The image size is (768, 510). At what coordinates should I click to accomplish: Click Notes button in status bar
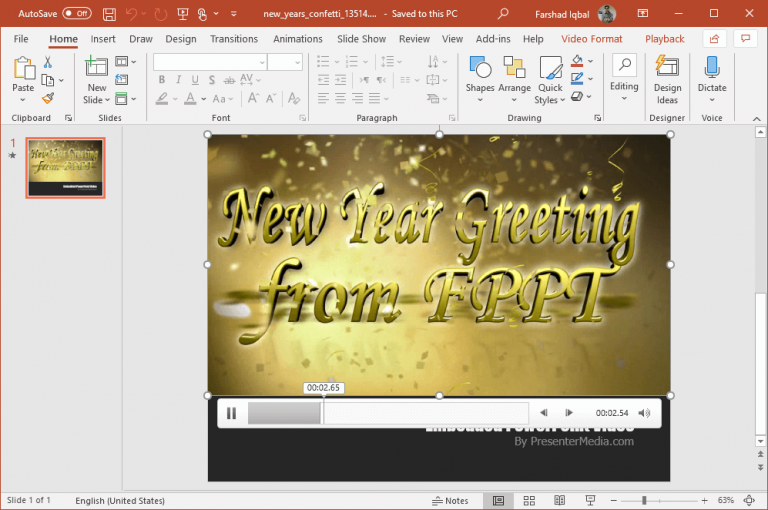click(x=450, y=501)
